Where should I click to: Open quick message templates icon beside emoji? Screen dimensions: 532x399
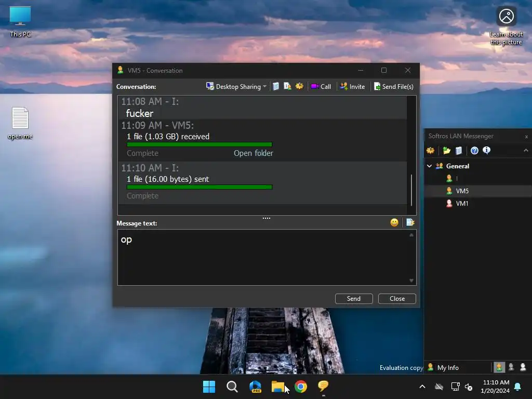pos(410,222)
